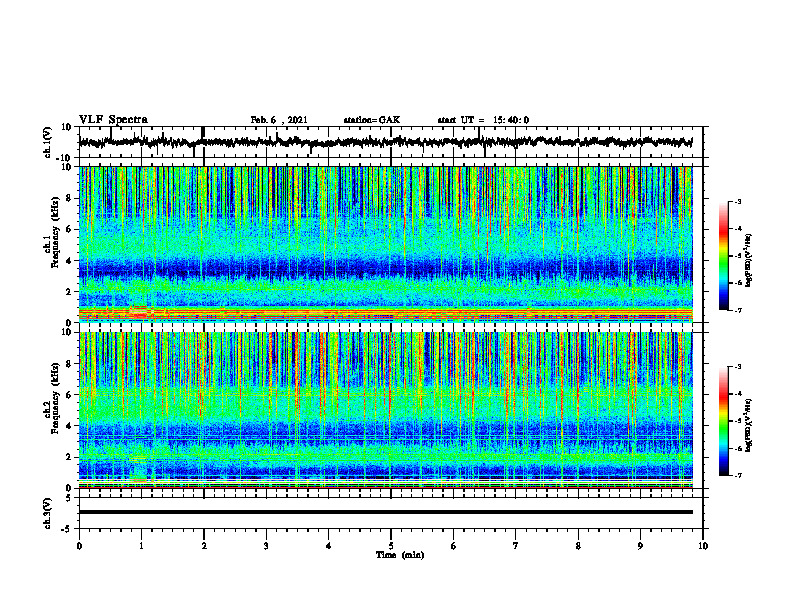
Task: Select the date text "Feb. 6, 2021"
Action: [x=279, y=120]
